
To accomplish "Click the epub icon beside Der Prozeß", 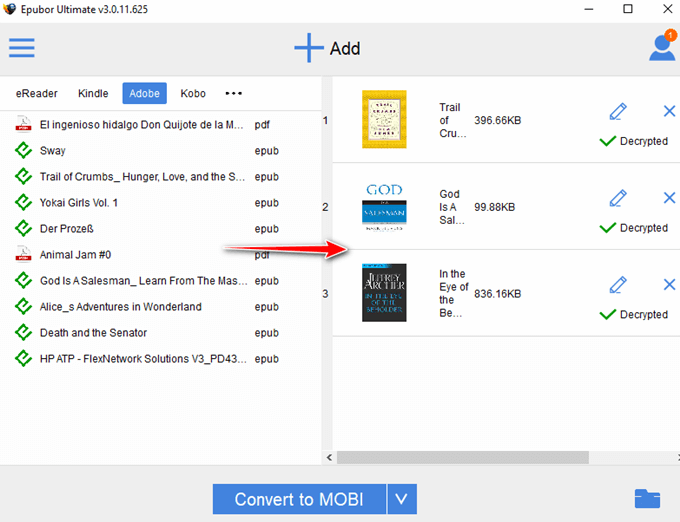I will 23,228.
